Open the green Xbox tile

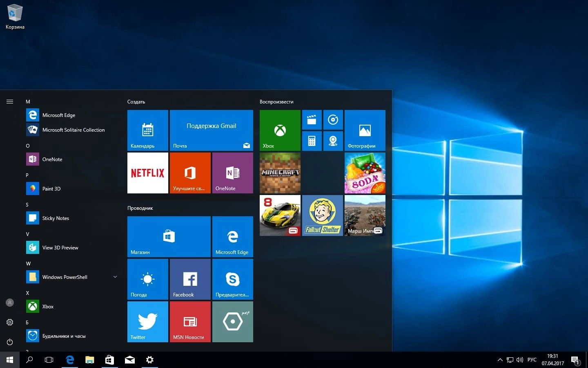point(280,130)
